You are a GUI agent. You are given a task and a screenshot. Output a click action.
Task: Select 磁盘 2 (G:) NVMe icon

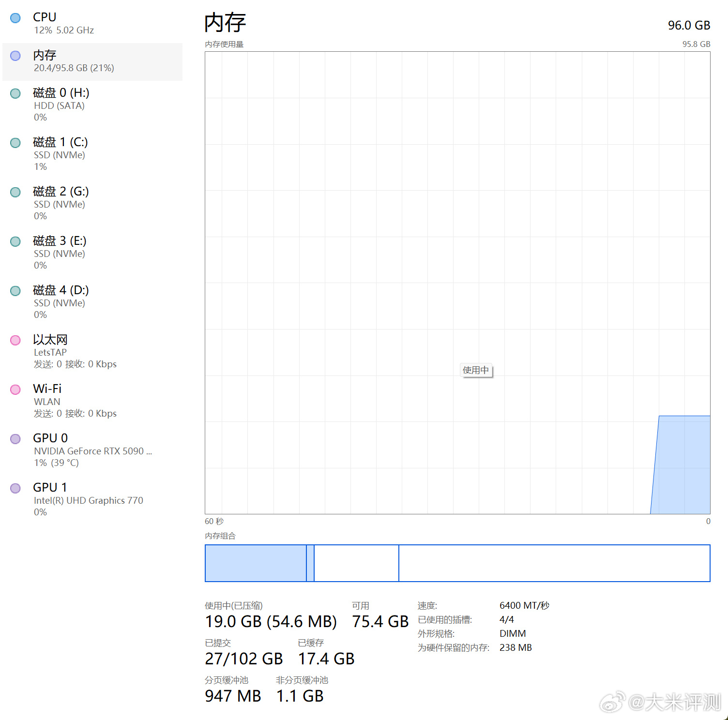point(15,192)
